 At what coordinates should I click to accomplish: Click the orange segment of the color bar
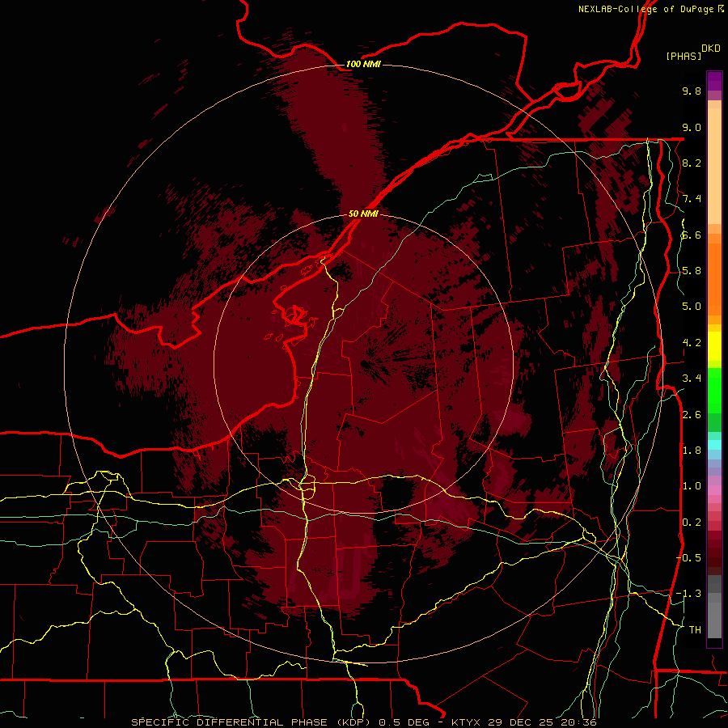[714, 278]
